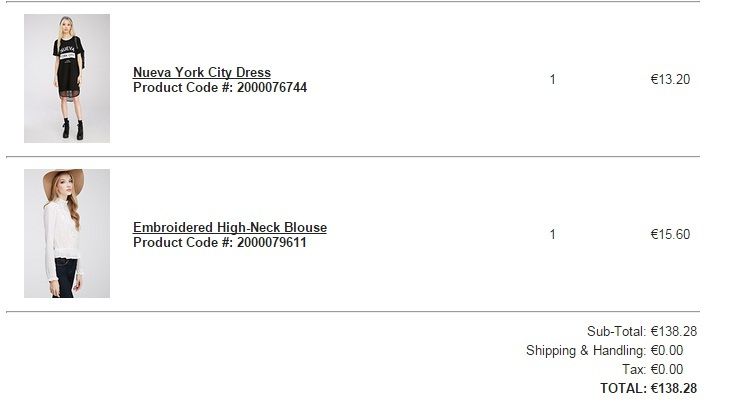Viewport: 736px width, 407px height.
Task: Click the Sub-Total amount €138.28
Action: pyautogui.click(x=673, y=331)
